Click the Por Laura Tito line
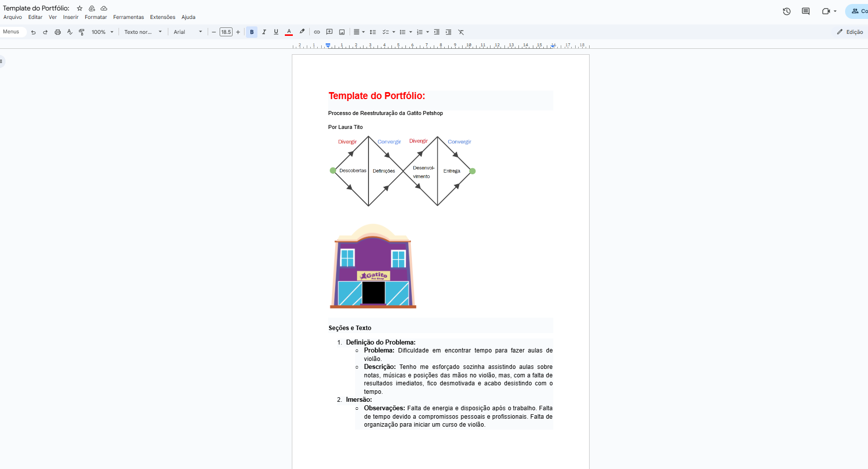 (346, 127)
